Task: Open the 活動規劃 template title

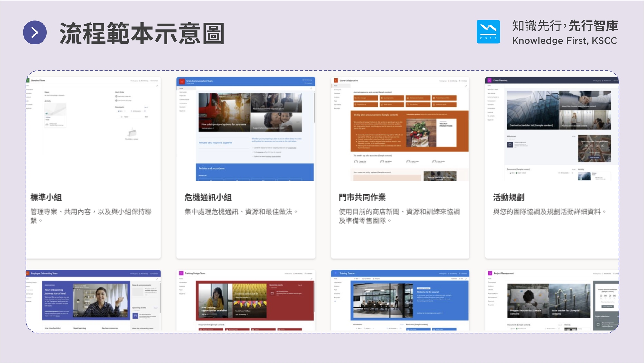Action: (x=508, y=197)
